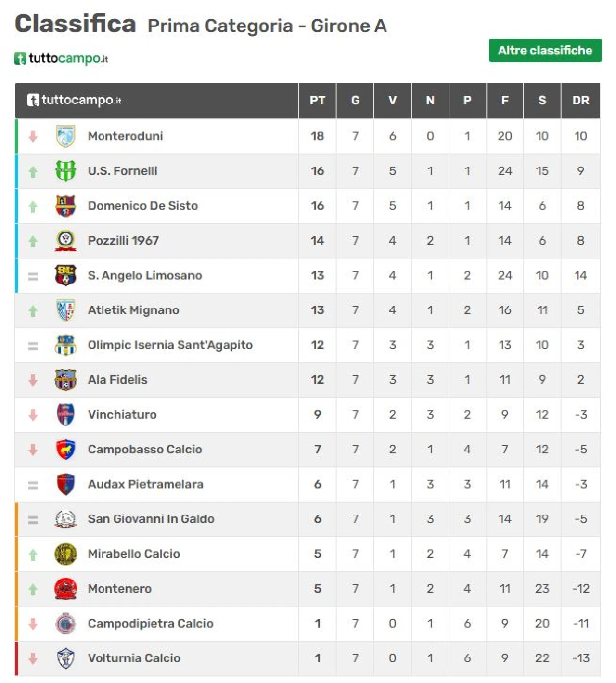Open the Altre classifiche button
616x683 pixels.
coord(545,51)
